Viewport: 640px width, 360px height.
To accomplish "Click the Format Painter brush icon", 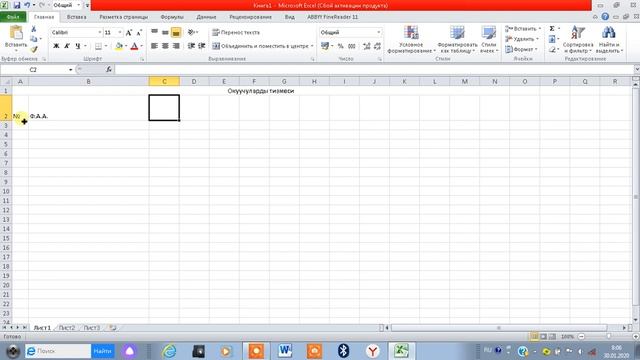I will pyautogui.click(x=34, y=49).
